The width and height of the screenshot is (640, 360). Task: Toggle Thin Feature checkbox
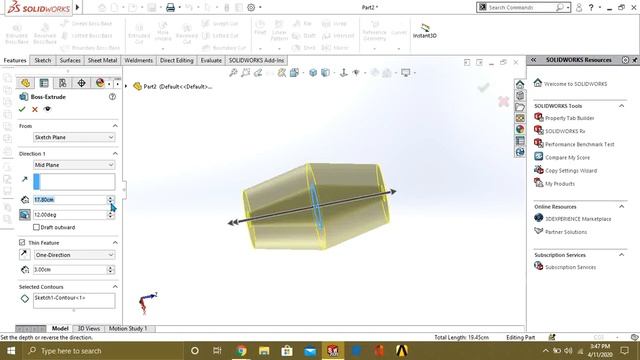[22, 242]
